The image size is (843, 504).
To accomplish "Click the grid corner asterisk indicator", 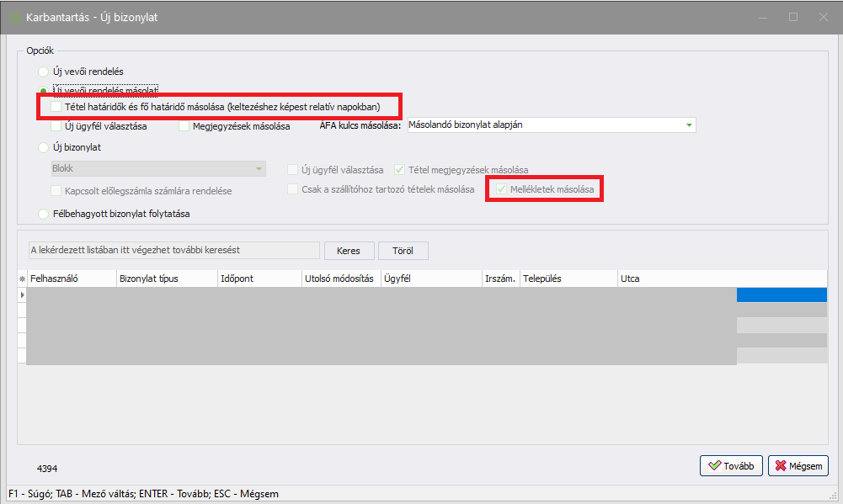I will (x=22, y=279).
